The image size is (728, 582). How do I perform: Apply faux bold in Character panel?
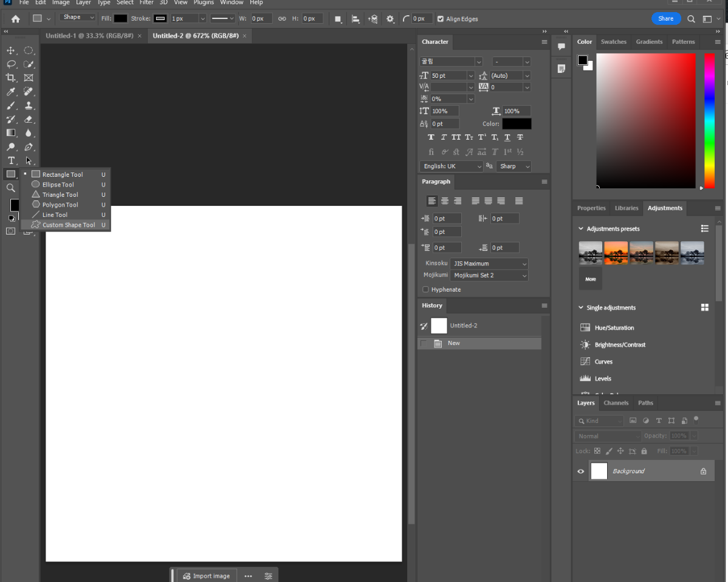click(x=431, y=137)
